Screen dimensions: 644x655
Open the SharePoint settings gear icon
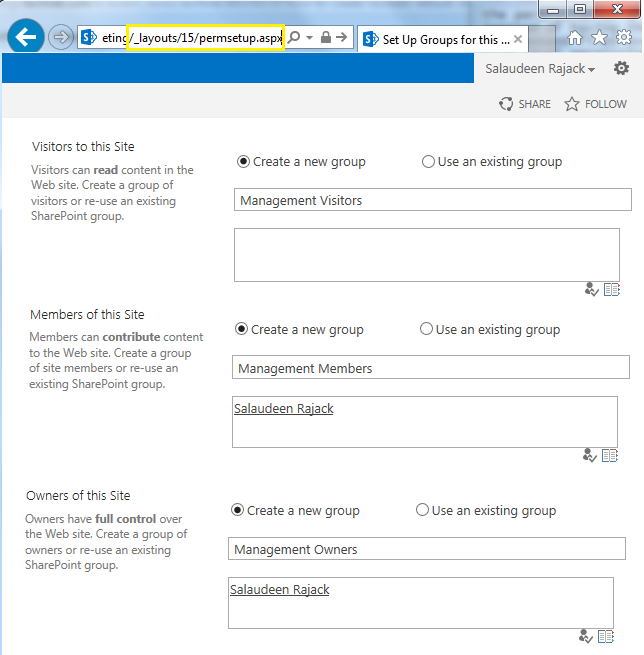click(x=621, y=68)
